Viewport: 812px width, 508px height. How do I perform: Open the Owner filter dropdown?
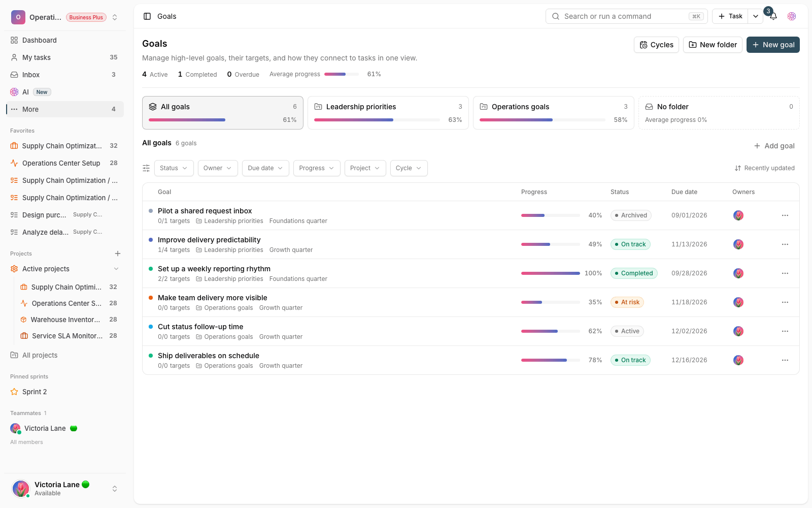218,168
